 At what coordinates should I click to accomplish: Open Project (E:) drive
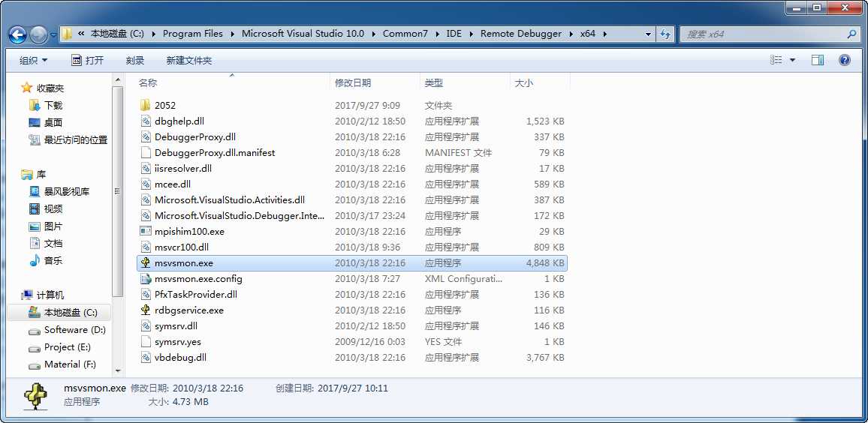coord(68,347)
